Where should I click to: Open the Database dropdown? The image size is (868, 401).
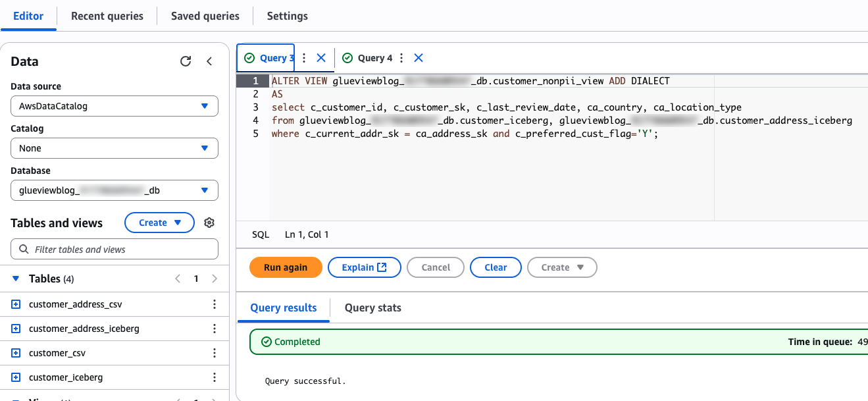(x=115, y=190)
